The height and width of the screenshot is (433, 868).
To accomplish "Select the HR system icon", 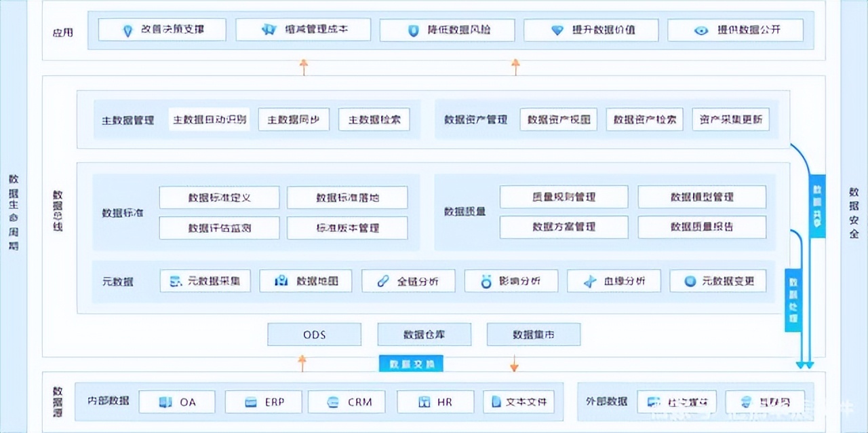I will point(424,402).
